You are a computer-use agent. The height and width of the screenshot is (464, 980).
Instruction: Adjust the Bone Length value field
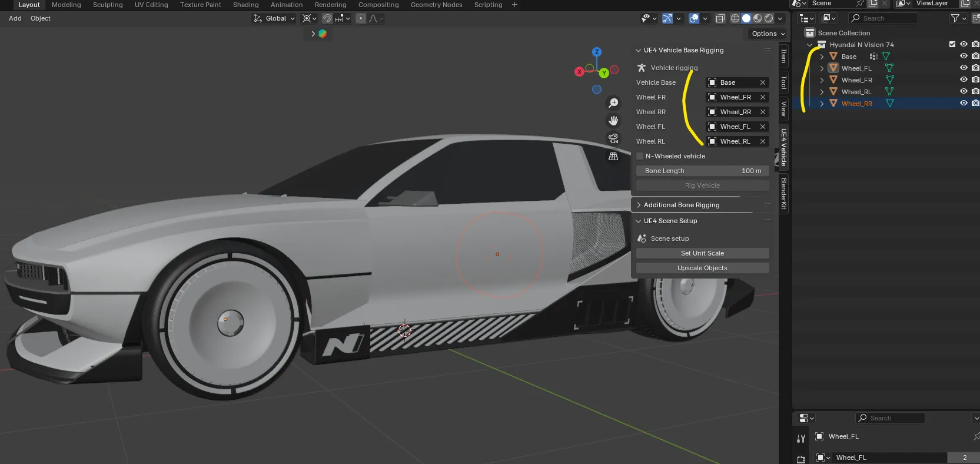[702, 171]
